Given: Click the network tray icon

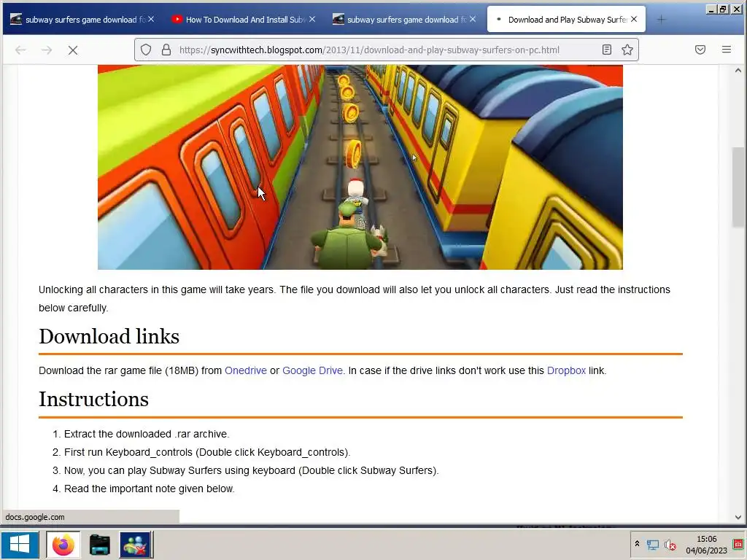Looking at the screenshot, I should [652, 545].
